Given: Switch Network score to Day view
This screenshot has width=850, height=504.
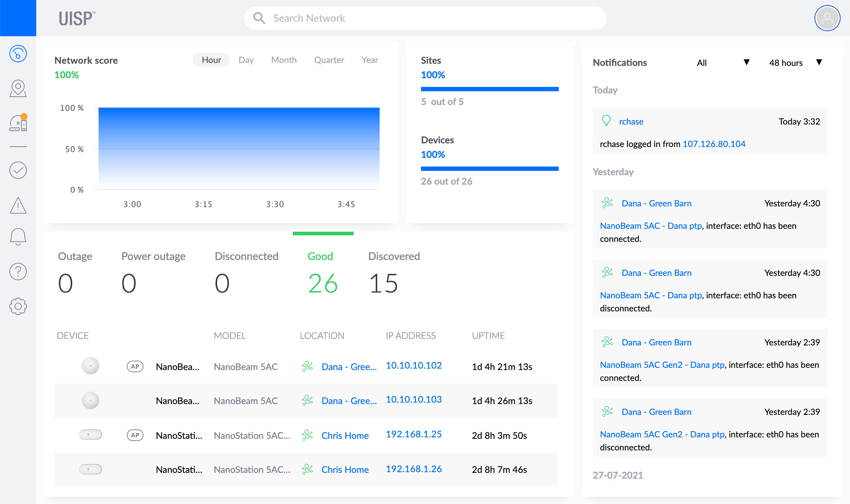Looking at the screenshot, I should click(246, 60).
